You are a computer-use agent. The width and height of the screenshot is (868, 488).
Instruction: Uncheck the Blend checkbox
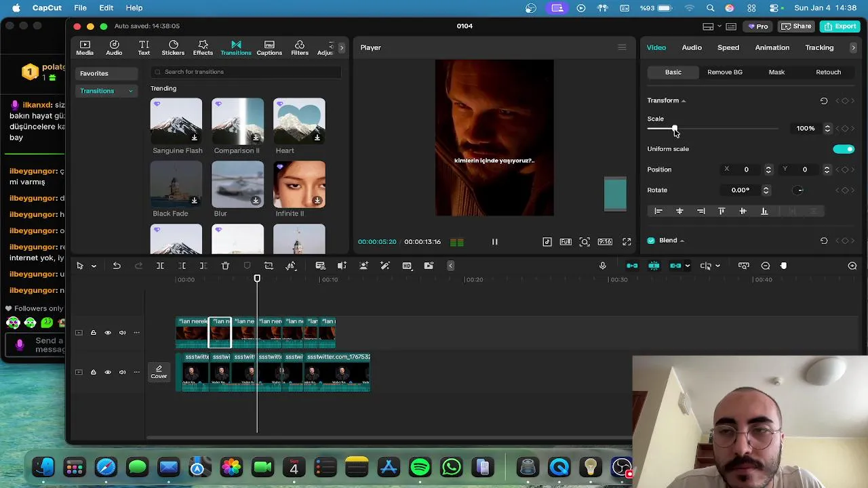651,241
